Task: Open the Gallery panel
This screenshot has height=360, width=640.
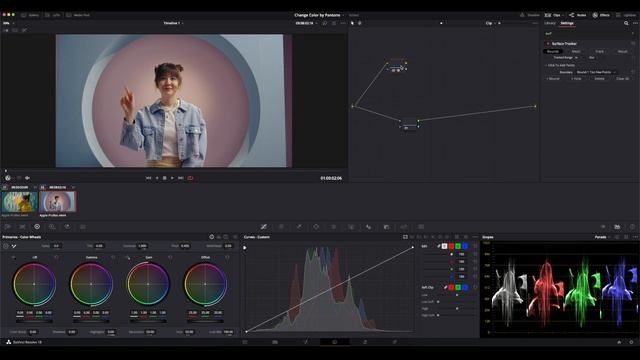Action: coord(30,15)
